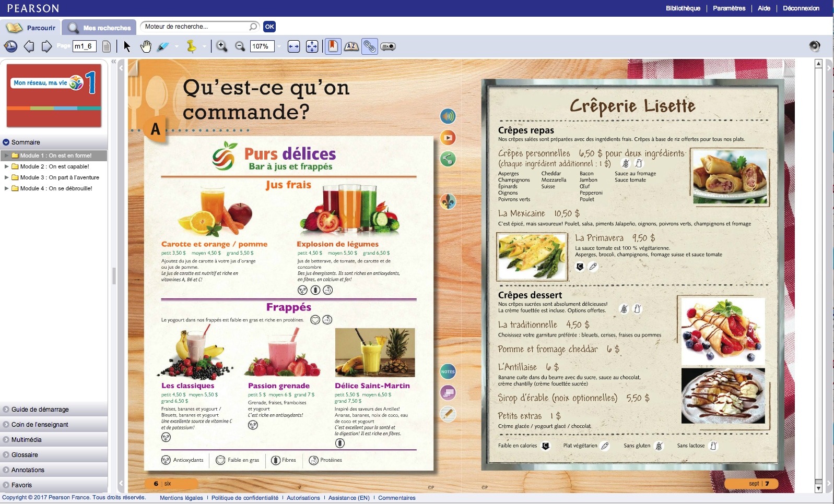
Task: Select the arrow pointer tool
Action: coord(127,46)
